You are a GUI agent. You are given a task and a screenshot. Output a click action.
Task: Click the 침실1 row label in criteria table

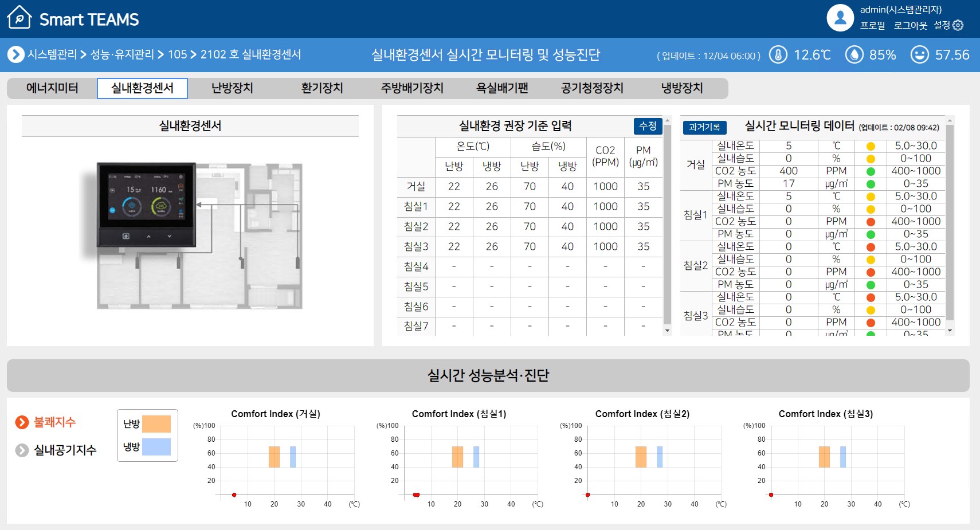[416, 206]
